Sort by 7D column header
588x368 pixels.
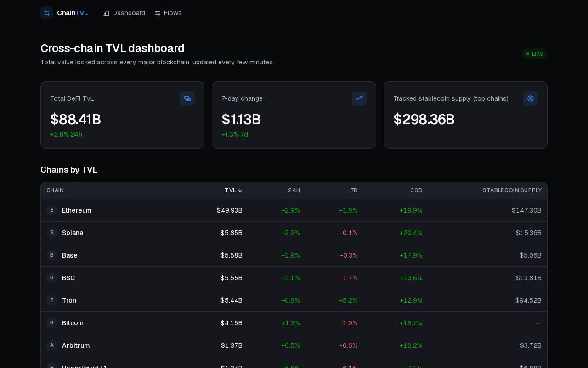(354, 190)
